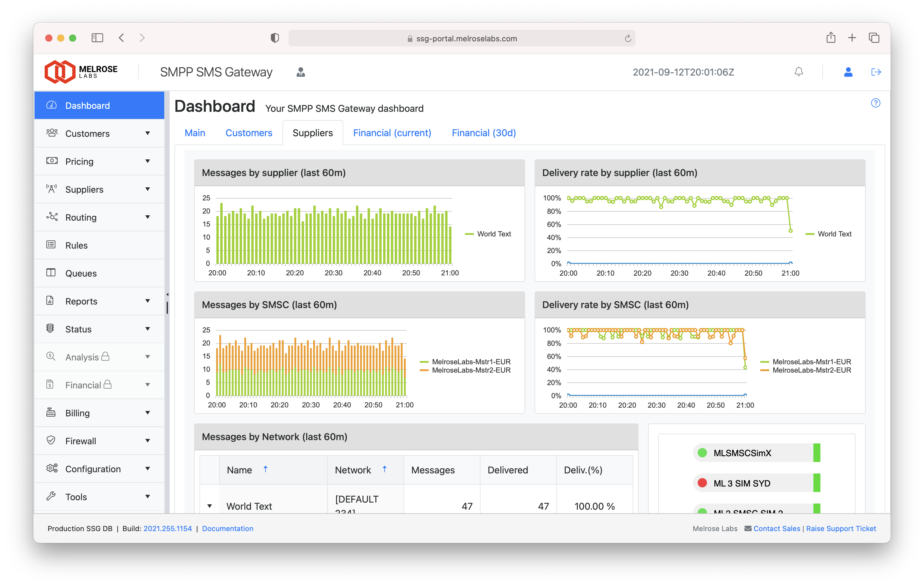The height and width of the screenshot is (587, 924).
Task: Open the Documentation link in footer
Action: [227, 528]
